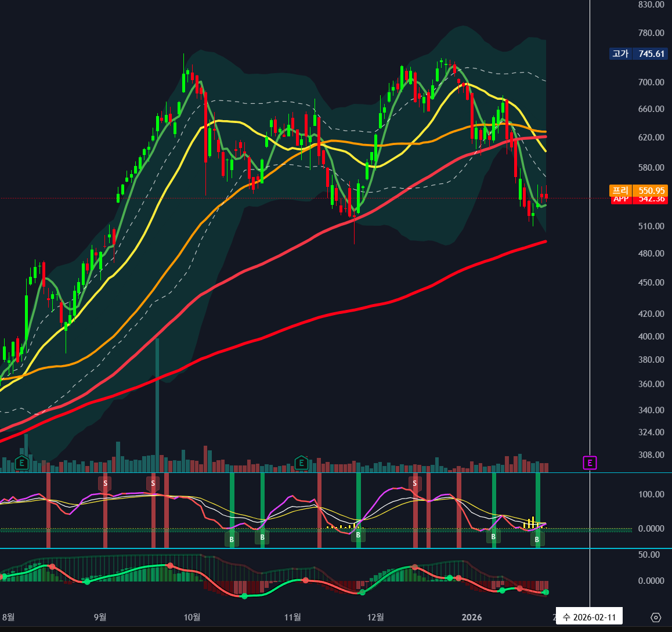The width and height of the screenshot is (672, 632).
Task: Click the purple E earnings marker
Action: pyautogui.click(x=590, y=463)
